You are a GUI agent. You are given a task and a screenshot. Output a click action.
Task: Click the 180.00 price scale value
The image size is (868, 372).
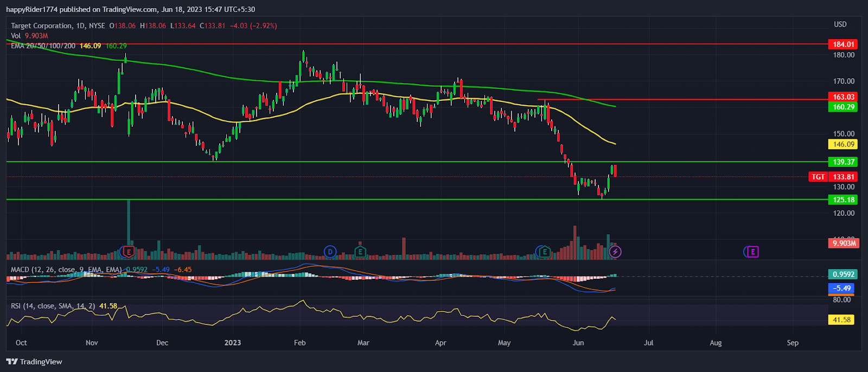click(844, 55)
